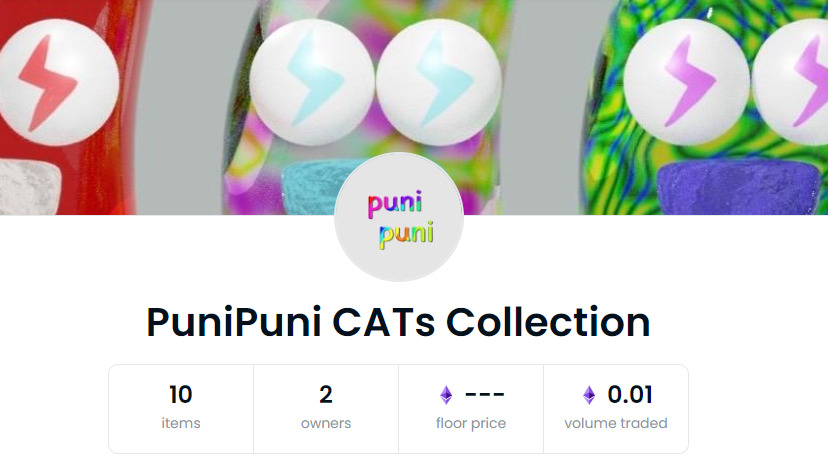
Task: Click the cropped purple lightning eye at edge
Action: click(790, 82)
